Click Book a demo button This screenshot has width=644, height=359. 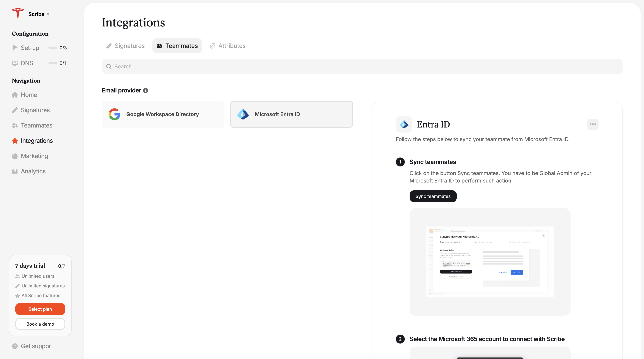40,324
